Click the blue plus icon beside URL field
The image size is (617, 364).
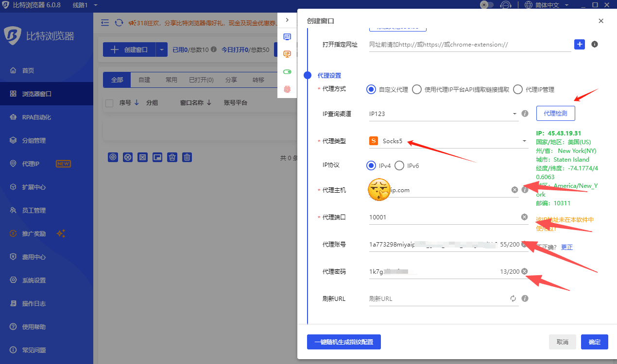[x=579, y=44]
